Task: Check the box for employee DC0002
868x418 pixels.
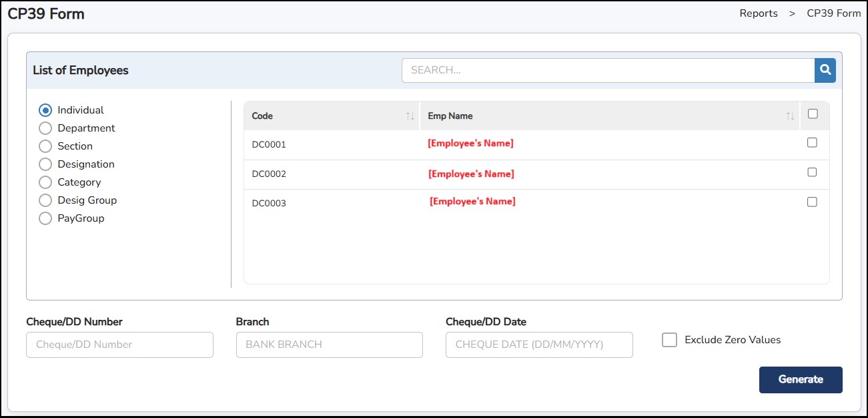Action: pos(812,172)
